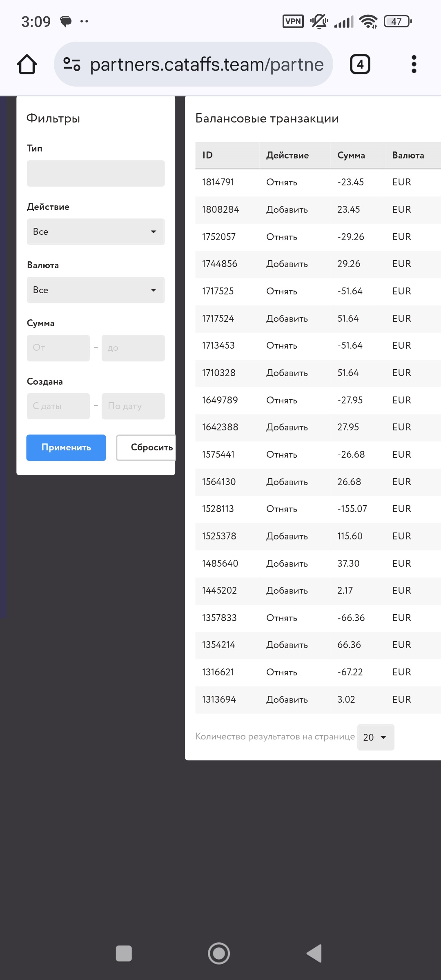This screenshot has width=441, height=980.
Task: Open the tab switcher showing 4 tabs
Action: click(360, 65)
